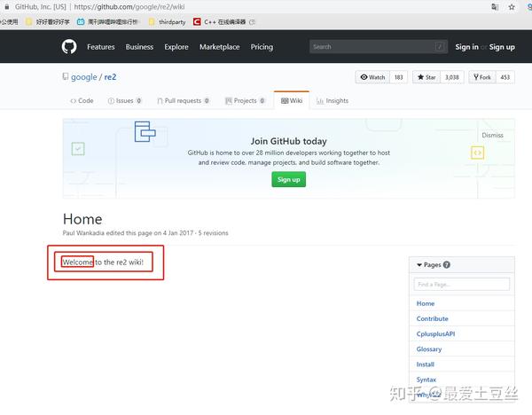Click the slash shortcut hint in search box

pos(440,46)
